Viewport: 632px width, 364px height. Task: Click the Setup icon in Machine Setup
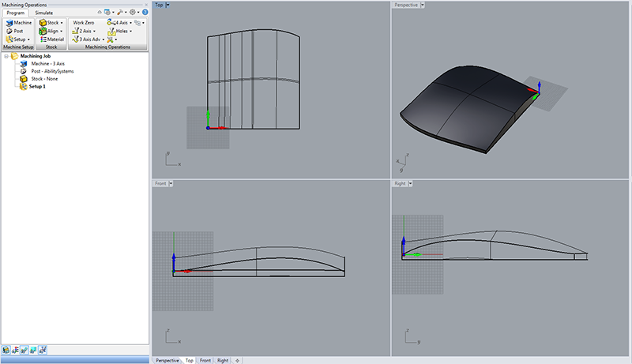point(9,39)
